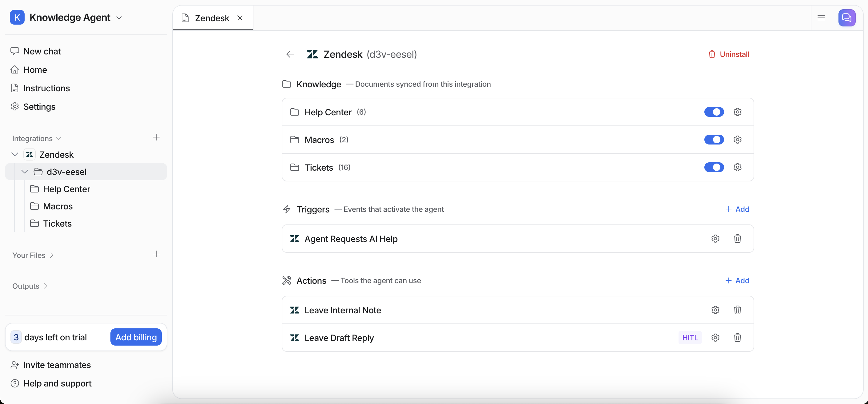This screenshot has height=404, width=868.
Task: Open settings gear for Tickets knowledge
Action: click(737, 168)
